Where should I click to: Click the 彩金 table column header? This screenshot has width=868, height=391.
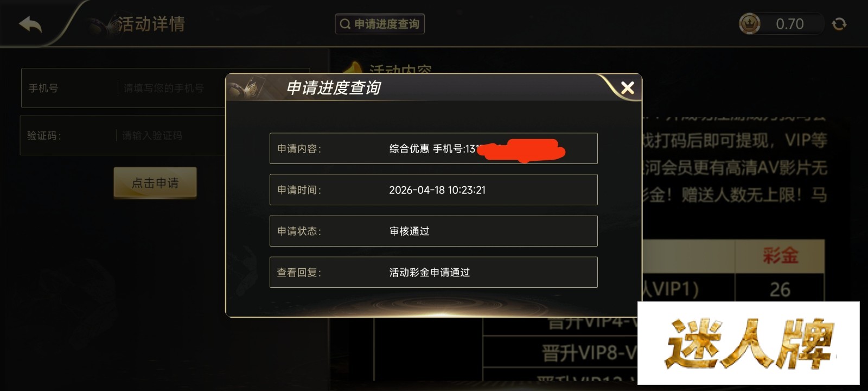point(780,255)
